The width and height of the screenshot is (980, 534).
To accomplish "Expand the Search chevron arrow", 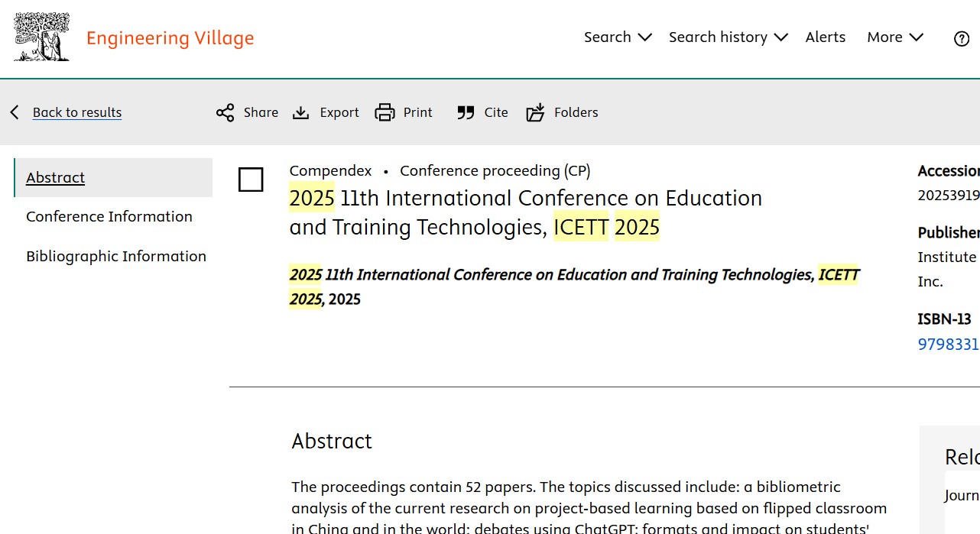I will point(644,37).
